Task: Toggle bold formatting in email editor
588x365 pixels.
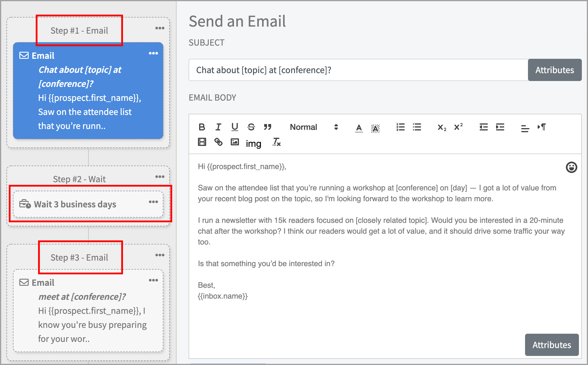Action: 202,127
